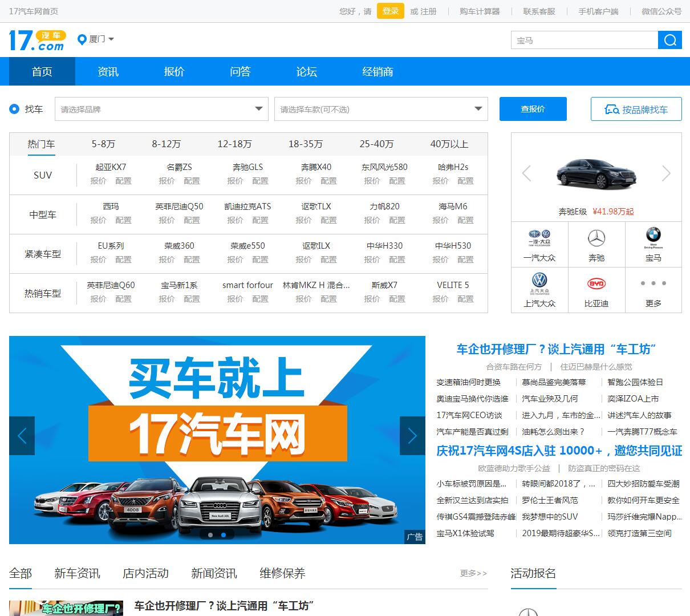The image size is (690, 616).
Task: Select the first banner indicator dot
Action: tap(210, 535)
